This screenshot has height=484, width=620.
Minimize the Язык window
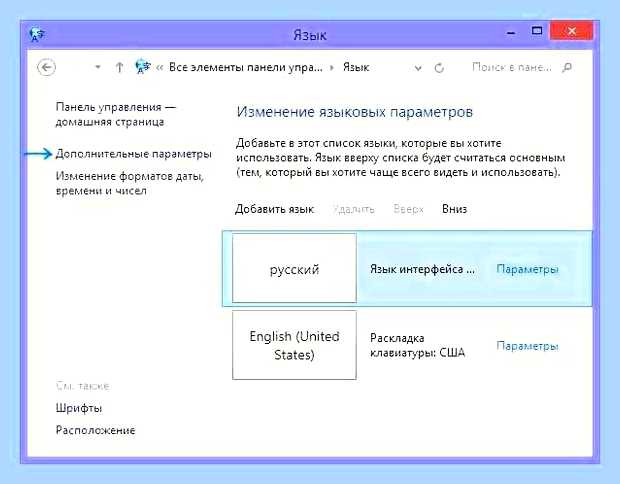point(511,32)
